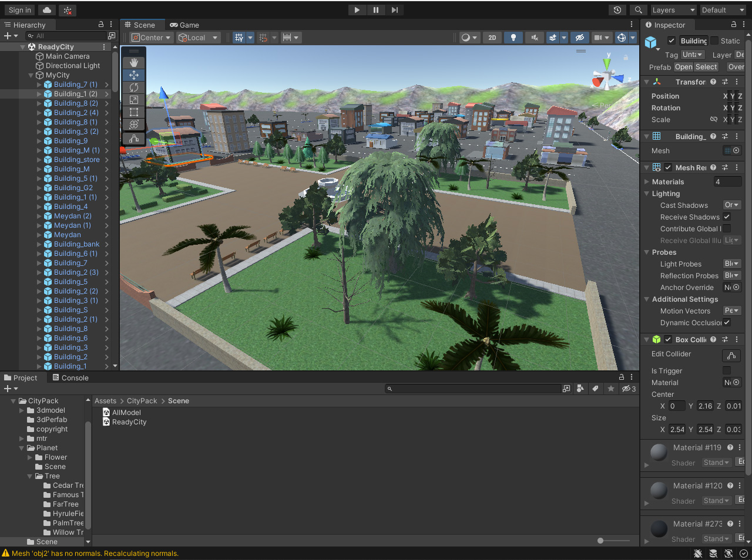Image resolution: width=752 pixels, height=560 pixels.
Task: Toggle 2D view mode
Action: [492, 38]
